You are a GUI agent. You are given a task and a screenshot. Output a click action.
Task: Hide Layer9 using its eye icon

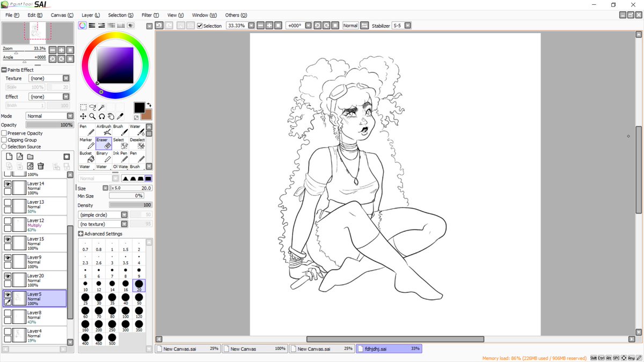coord(8,258)
